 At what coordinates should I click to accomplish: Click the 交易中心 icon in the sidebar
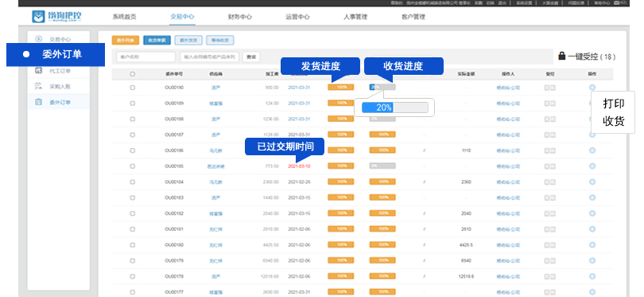39,39
